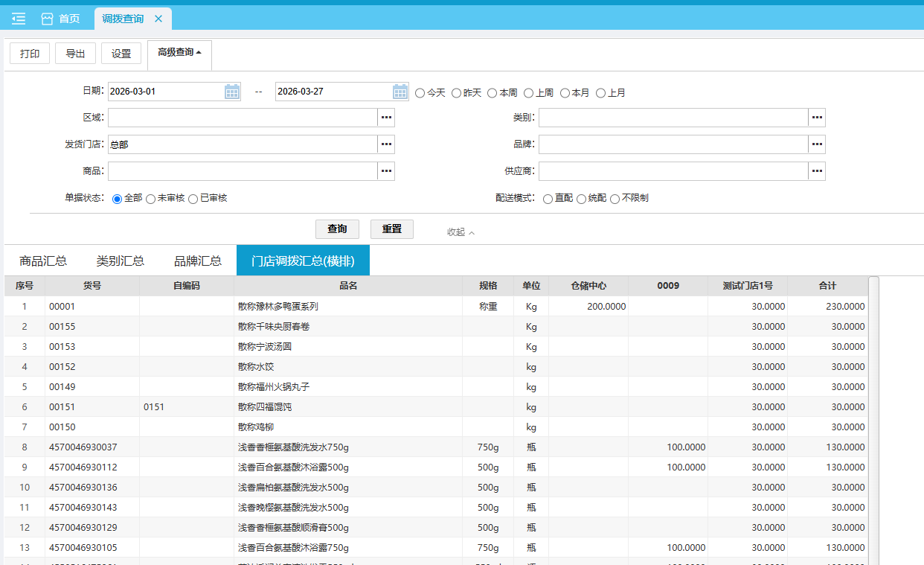Open the end date calendar picker

(x=400, y=92)
